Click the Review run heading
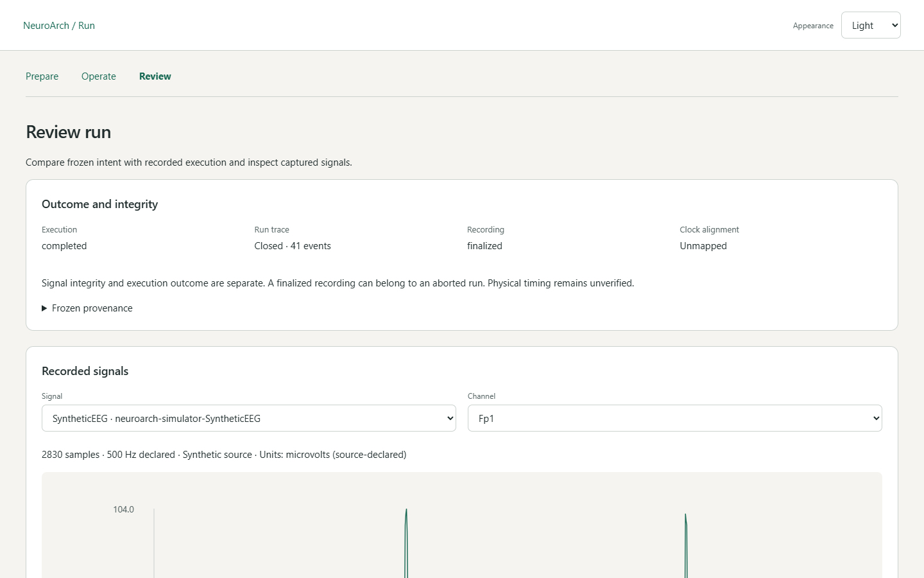The image size is (924, 578). (x=69, y=132)
